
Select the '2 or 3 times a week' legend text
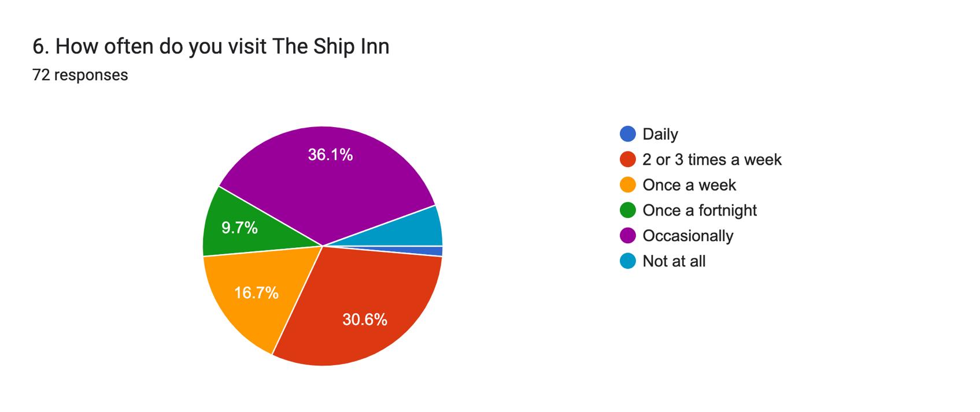pos(712,159)
